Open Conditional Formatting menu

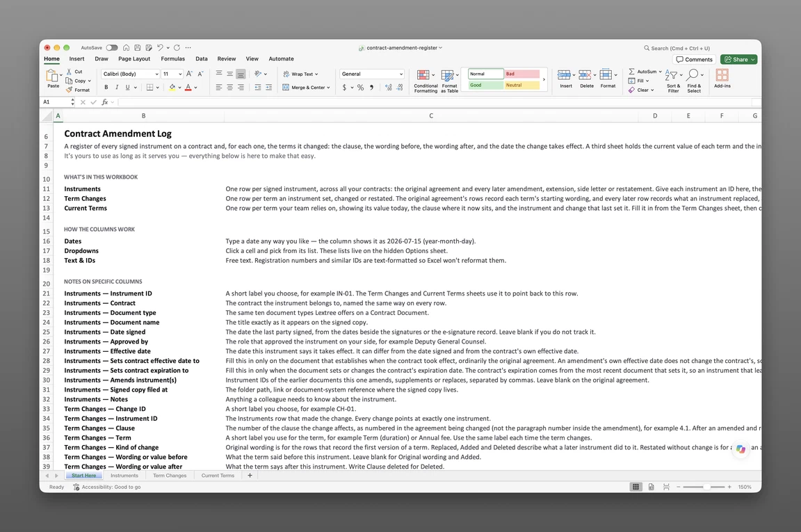[426, 81]
